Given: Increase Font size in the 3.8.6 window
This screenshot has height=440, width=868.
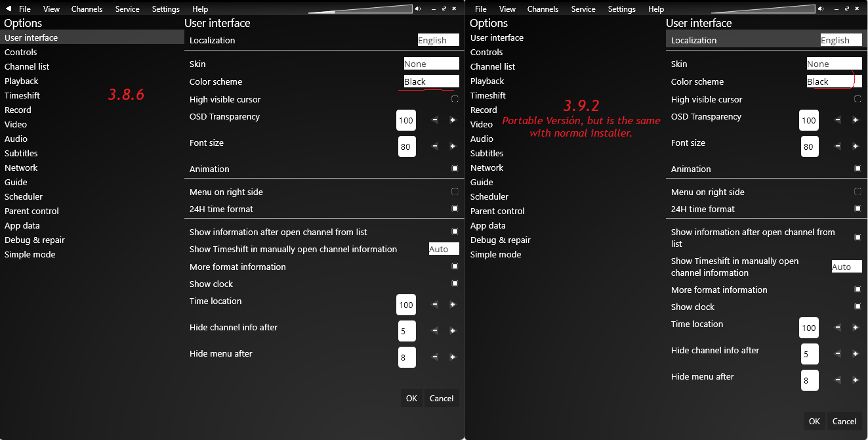Looking at the screenshot, I should pyautogui.click(x=452, y=146).
